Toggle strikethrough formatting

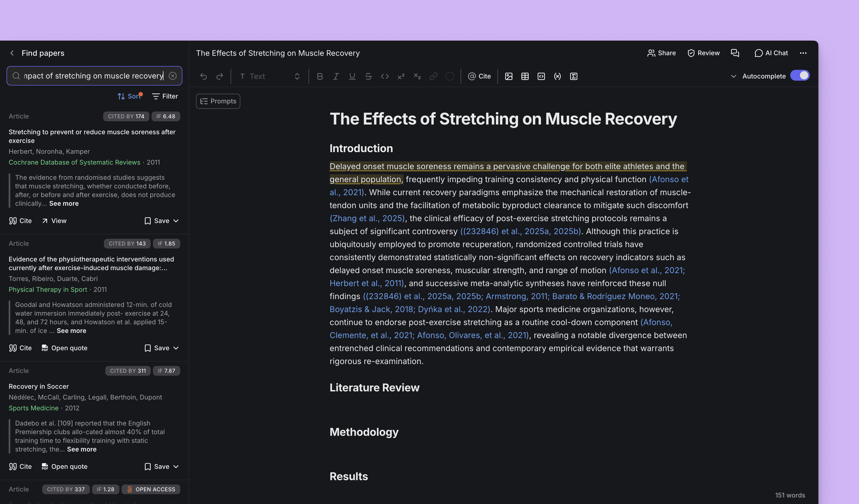369,76
